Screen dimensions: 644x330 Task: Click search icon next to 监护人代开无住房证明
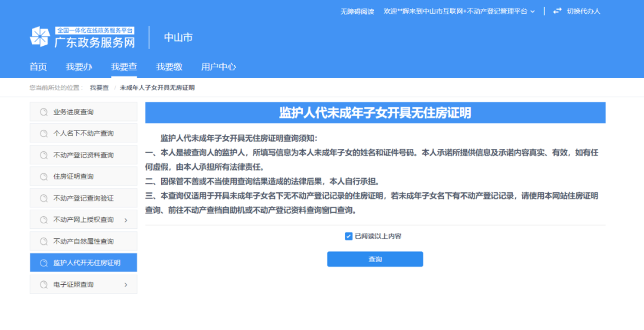[44, 263]
